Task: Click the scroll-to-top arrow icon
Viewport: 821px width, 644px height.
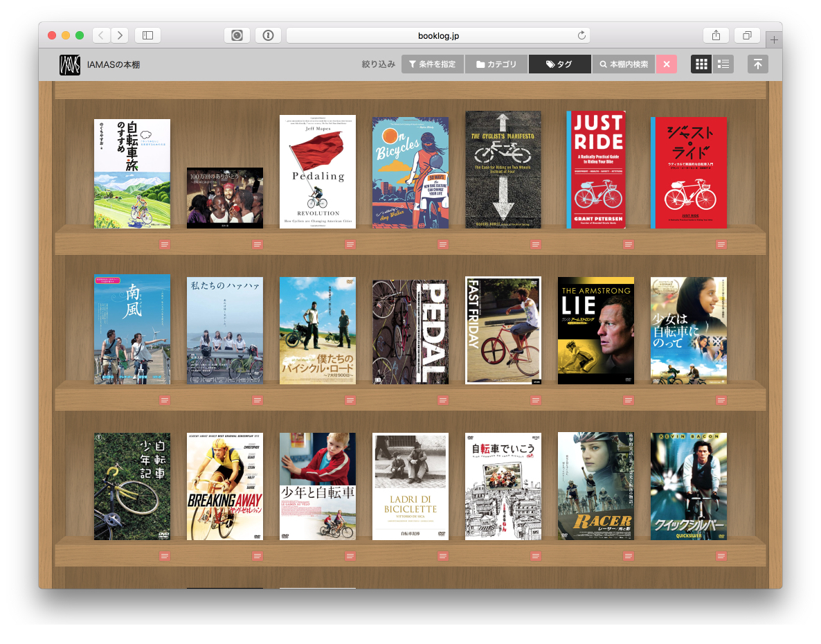Action: (757, 64)
